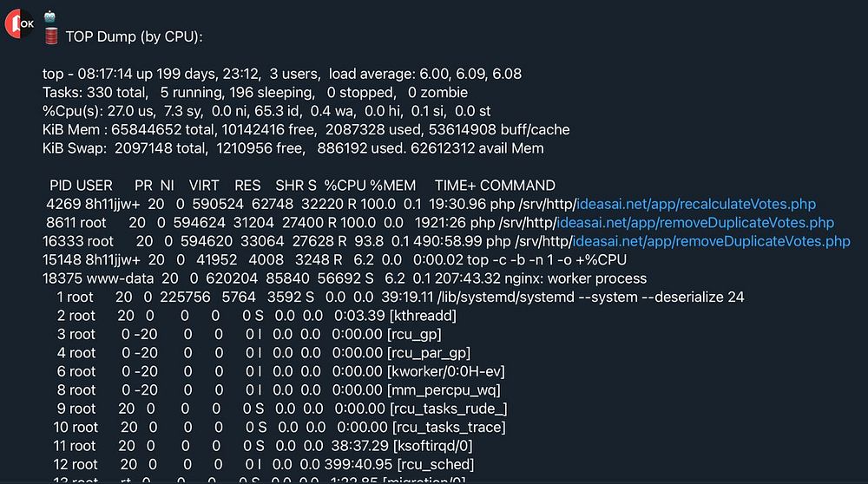
Task: Open removeDuplicateVotes.php link on PID 16333 row
Action: [x=712, y=242]
